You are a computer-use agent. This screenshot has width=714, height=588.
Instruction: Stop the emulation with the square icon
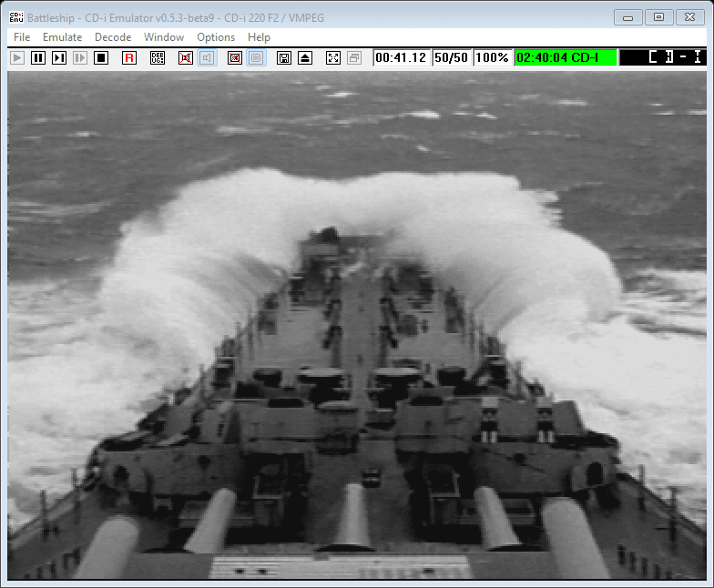tap(101, 57)
